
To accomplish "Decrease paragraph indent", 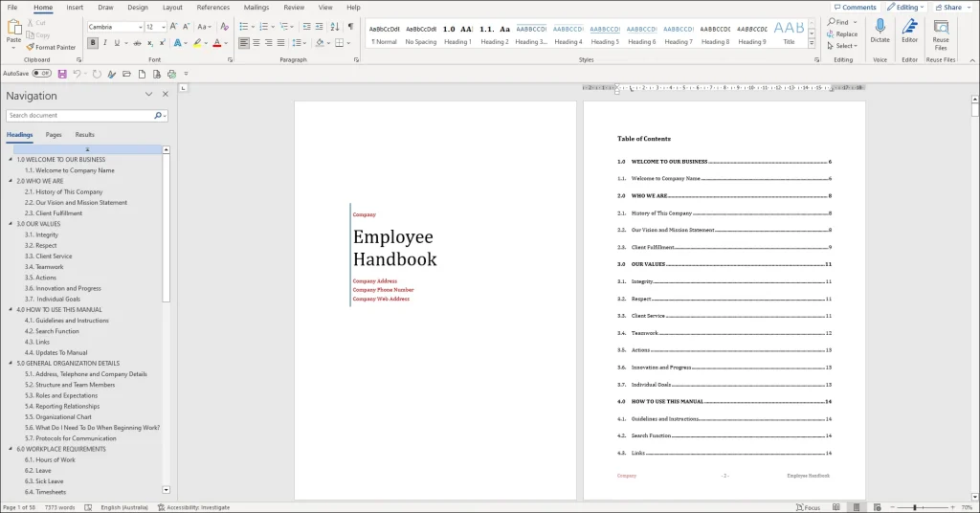I will pos(306,27).
